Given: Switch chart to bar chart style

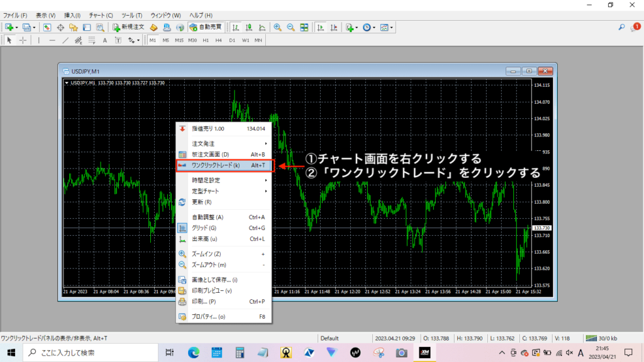Looking at the screenshot, I should point(236,28).
